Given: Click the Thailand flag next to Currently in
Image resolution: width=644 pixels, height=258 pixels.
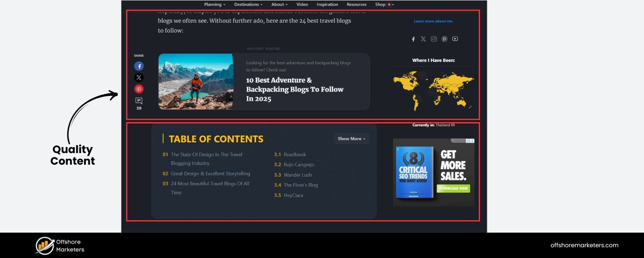Looking at the screenshot, I should [453, 125].
